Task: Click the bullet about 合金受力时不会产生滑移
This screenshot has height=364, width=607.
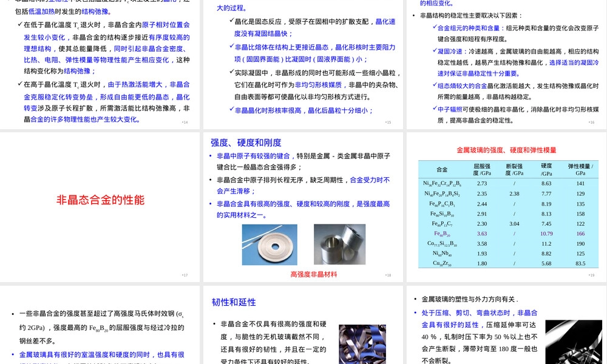Action: click(x=303, y=185)
